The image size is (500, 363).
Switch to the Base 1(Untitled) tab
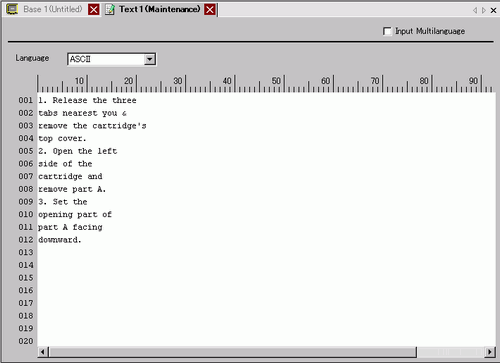pos(52,9)
